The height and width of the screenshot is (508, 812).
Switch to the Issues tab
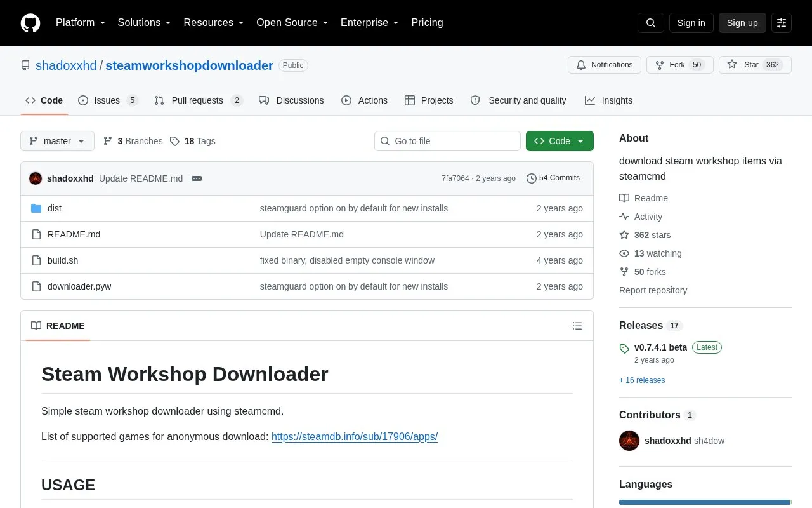pos(108,100)
